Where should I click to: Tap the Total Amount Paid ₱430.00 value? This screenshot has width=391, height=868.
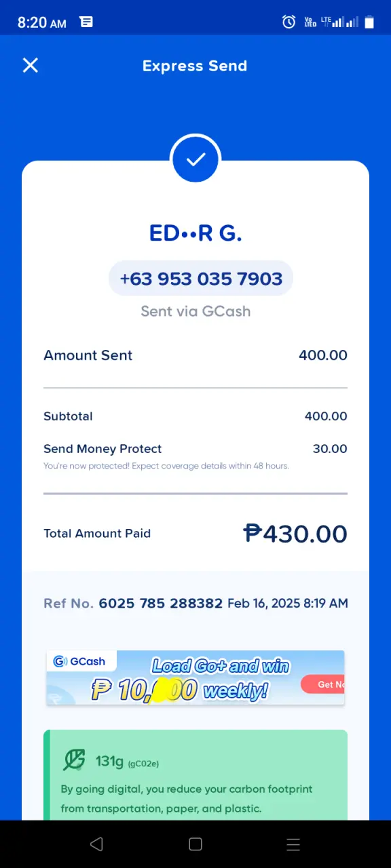295,534
